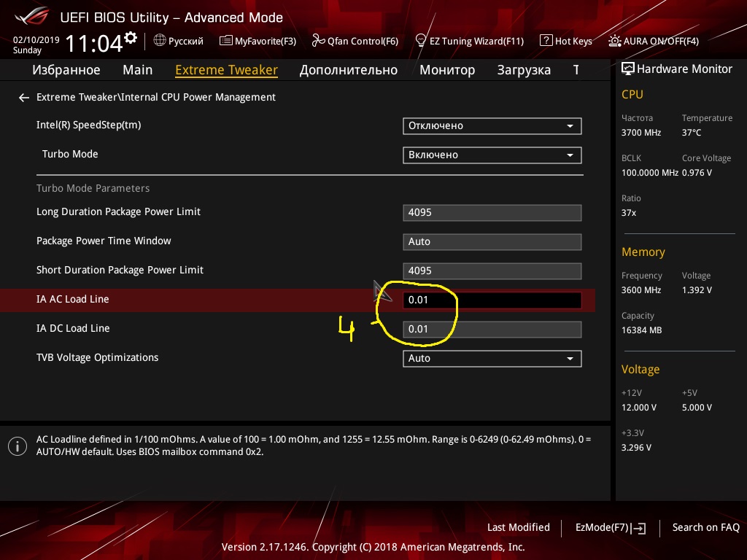Screen dimensions: 747x560
Task: Select the IA DC Load Line label
Action: pos(73,329)
